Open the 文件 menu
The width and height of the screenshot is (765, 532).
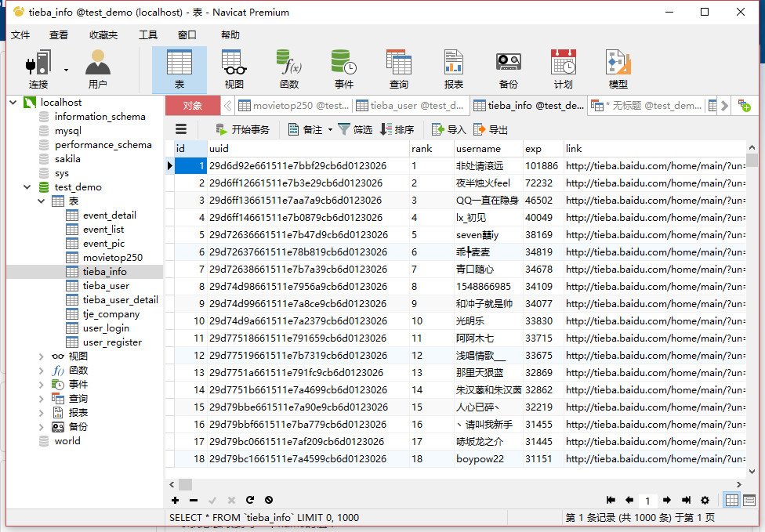click(x=20, y=35)
